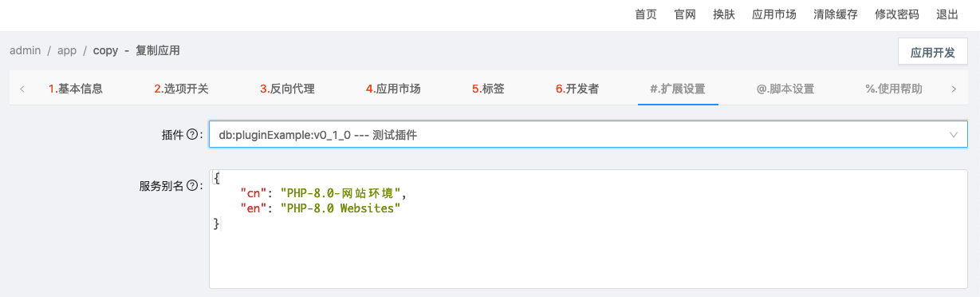980x297 pixels.
Task: Switch to the 1.基本信息 tab
Action: (76, 89)
